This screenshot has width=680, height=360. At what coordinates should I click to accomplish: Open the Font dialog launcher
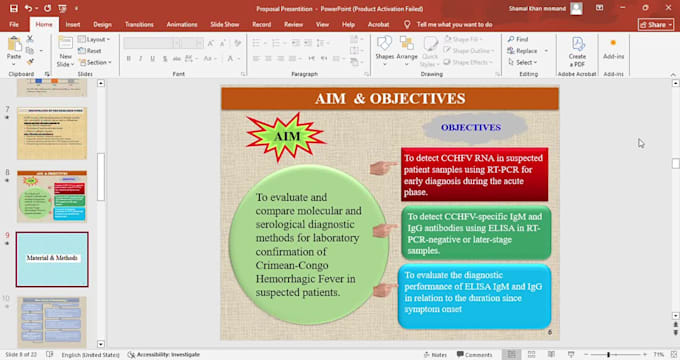coord(243,74)
